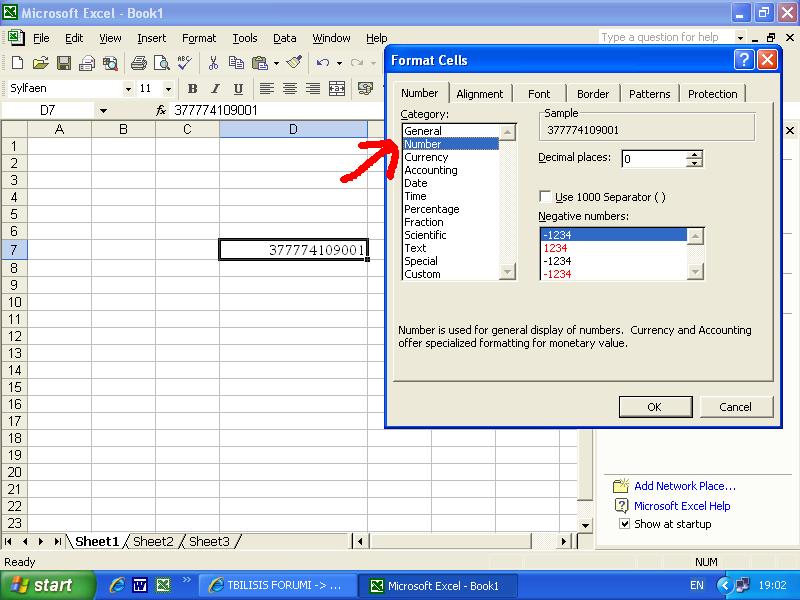Click the Decimal places input field
Viewport: 800px width, 600px height.
(x=653, y=159)
